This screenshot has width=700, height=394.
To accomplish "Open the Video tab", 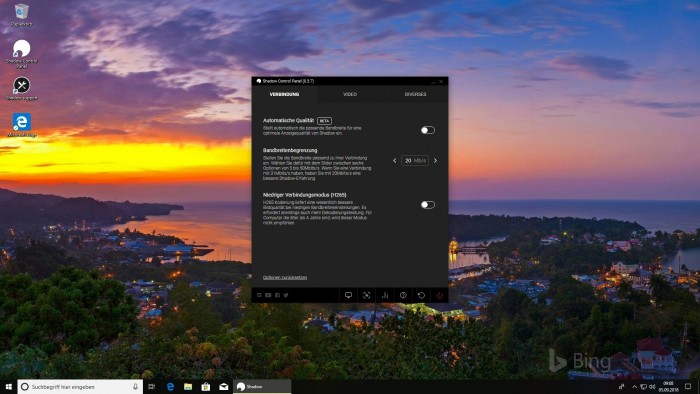I will (350, 95).
